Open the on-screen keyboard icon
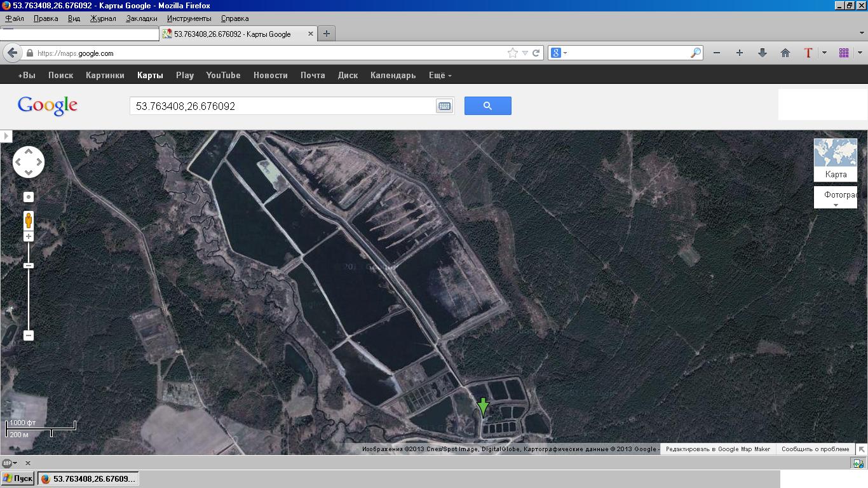The width and height of the screenshot is (868, 488). [x=444, y=106]
